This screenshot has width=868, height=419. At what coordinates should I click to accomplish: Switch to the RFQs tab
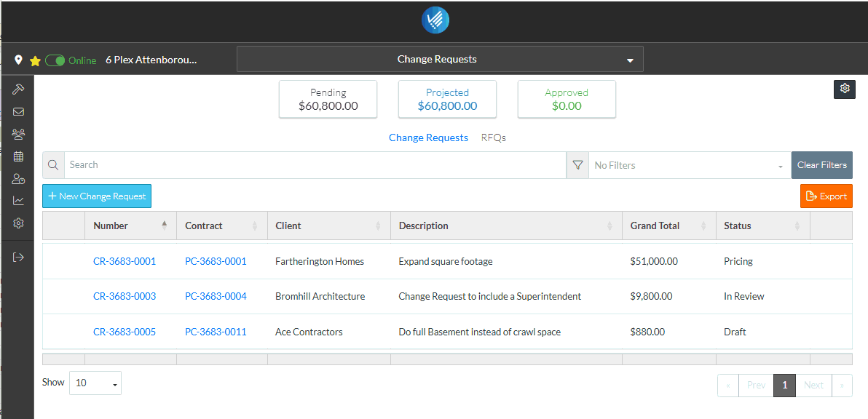pos(493,137)
